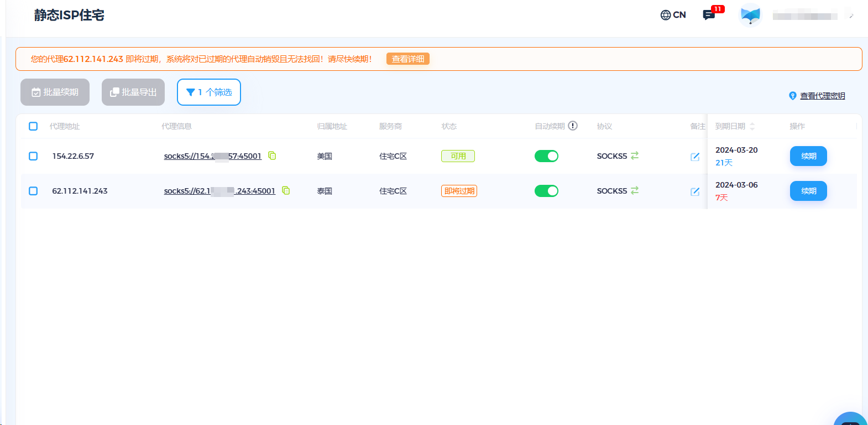
Task: Edit note for 154.22.6.57 row
Action: [695, 157]
